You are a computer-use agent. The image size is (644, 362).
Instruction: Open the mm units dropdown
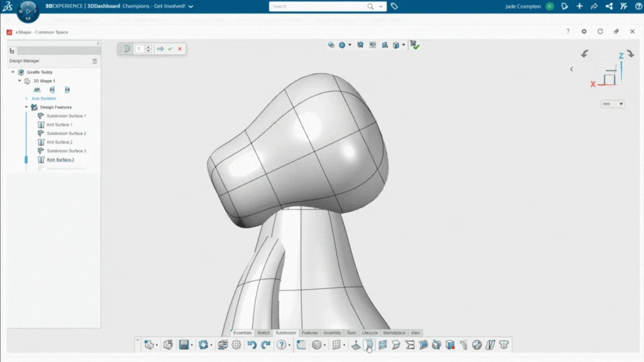(613, 104)
